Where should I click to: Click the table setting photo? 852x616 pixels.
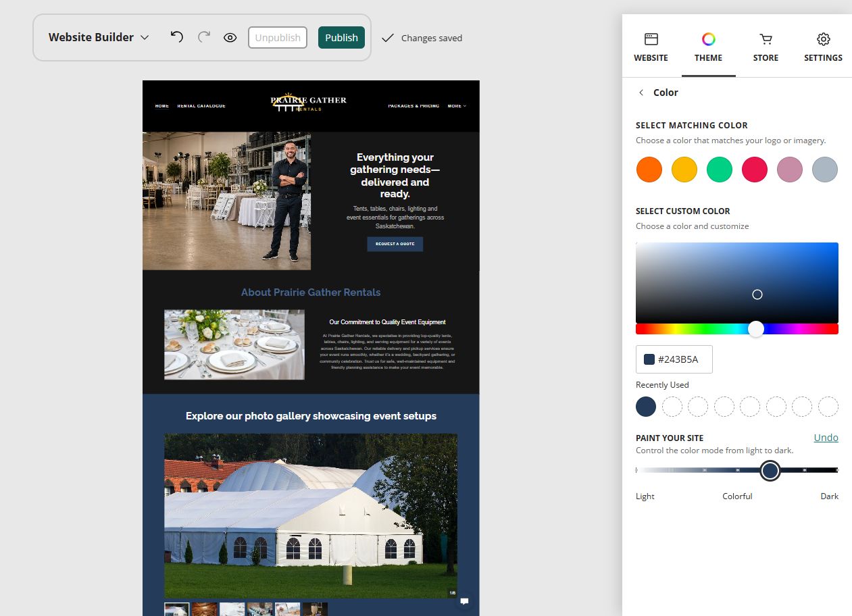point(234,344)
